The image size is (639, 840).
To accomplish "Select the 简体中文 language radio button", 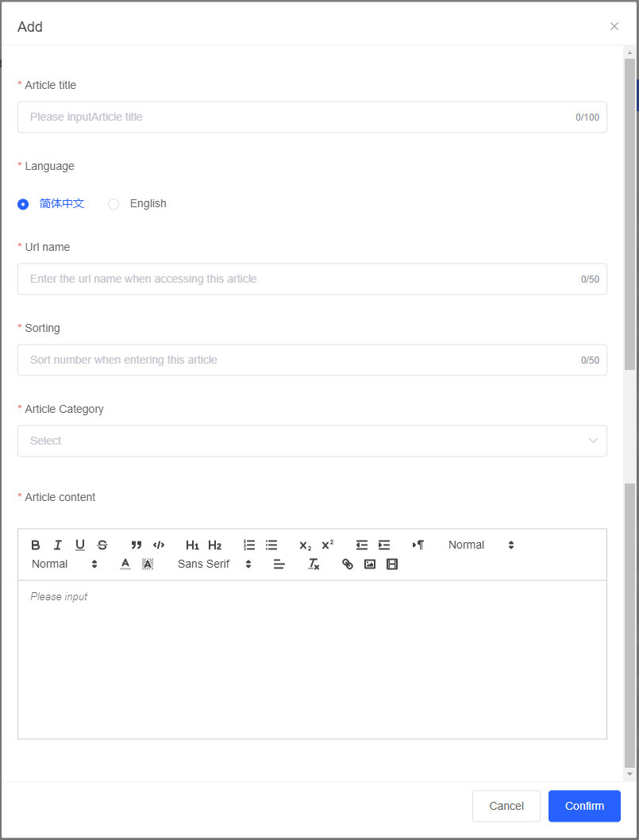I will [23, 204].
